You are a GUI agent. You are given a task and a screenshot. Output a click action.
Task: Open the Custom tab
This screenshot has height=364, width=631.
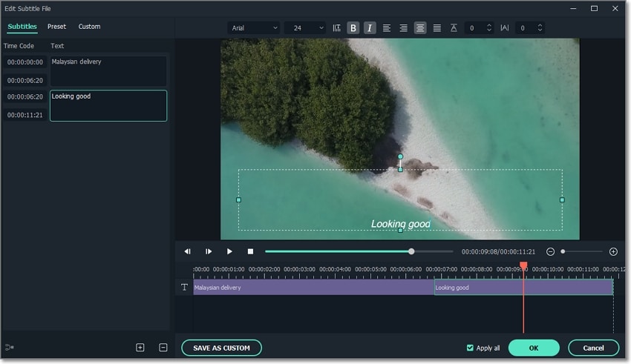[89, 27]
